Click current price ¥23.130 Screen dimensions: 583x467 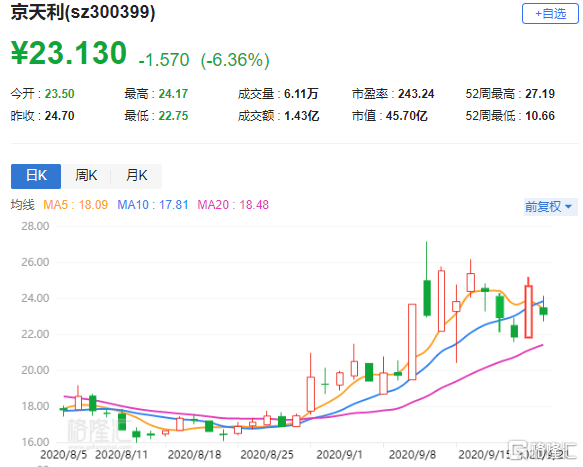coord(69,53)
